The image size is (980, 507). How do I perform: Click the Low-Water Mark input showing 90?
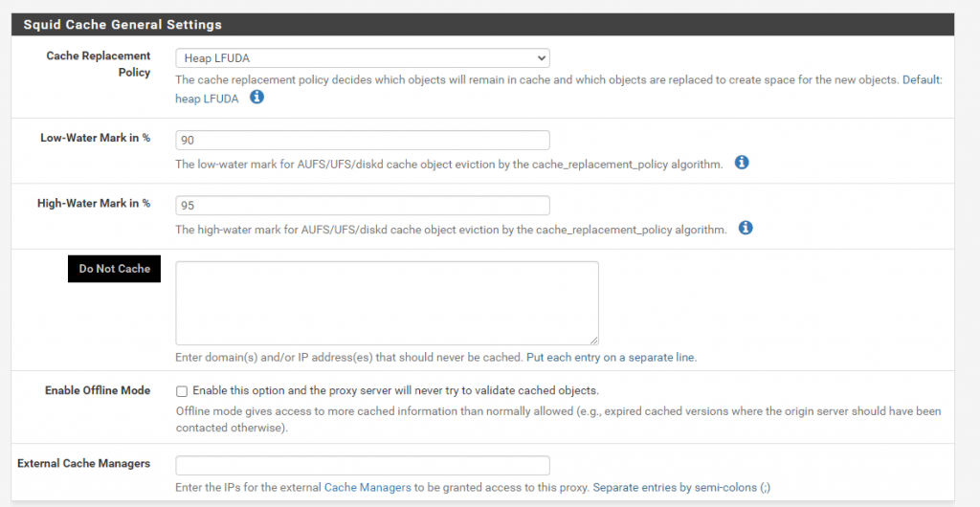tap(363, 141)
